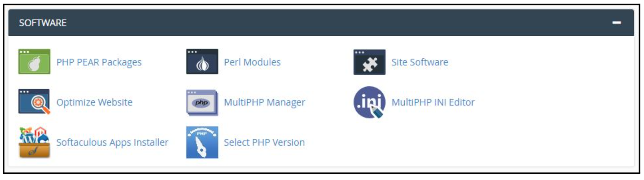This screenshot has height=180, width=644.
Task: Open the MultiPHP Manager text link
Action: [264, 102]
